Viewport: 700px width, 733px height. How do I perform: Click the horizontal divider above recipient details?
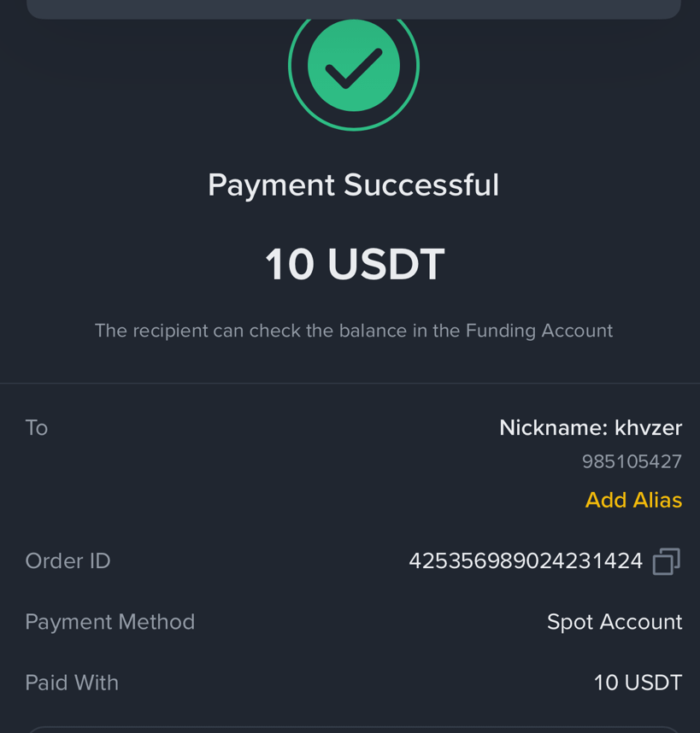[350, 384]
